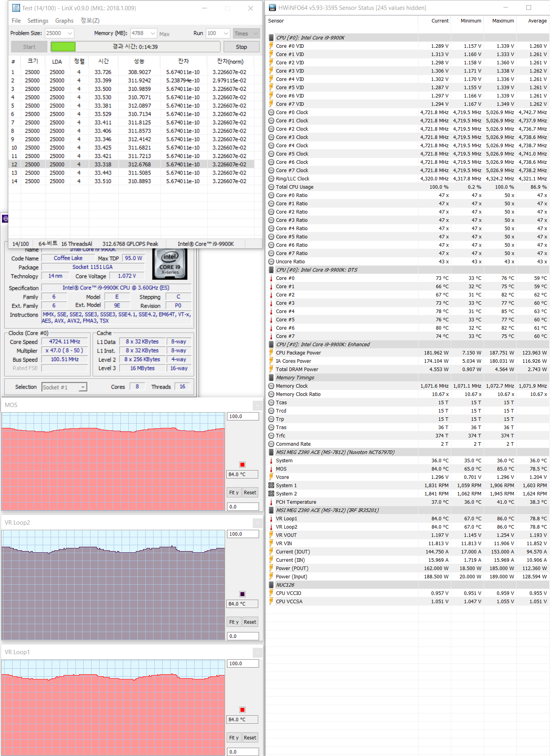Open the Settings menu in LinX
This screenshot has width=550, height=756.
pos(38,21)
